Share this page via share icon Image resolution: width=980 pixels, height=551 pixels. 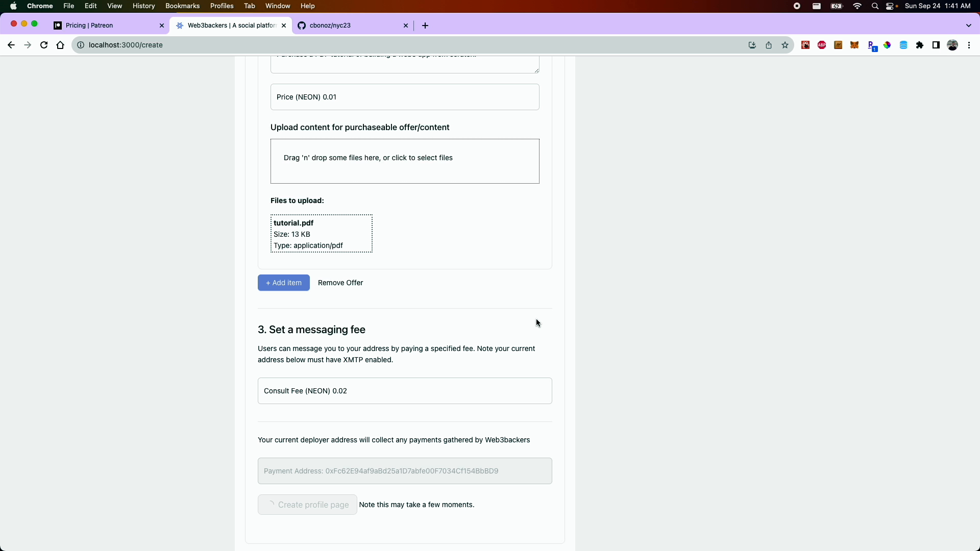point(769,45)
